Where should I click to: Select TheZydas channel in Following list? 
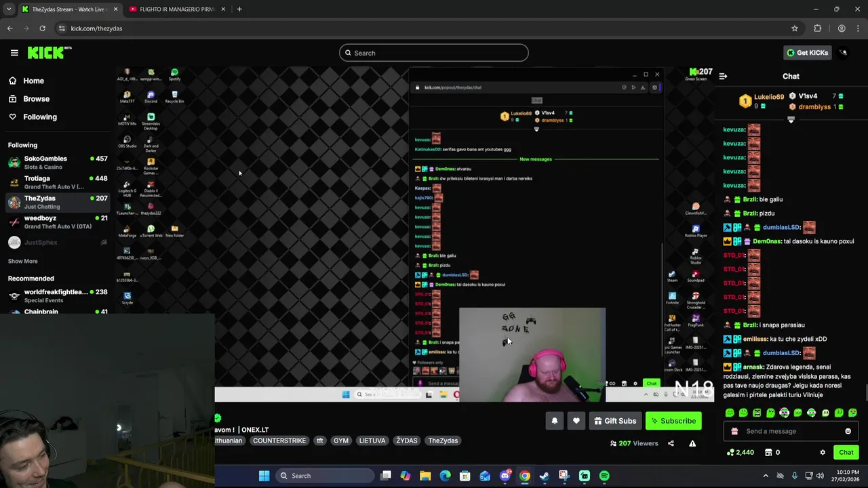click(x=57, y=202)
